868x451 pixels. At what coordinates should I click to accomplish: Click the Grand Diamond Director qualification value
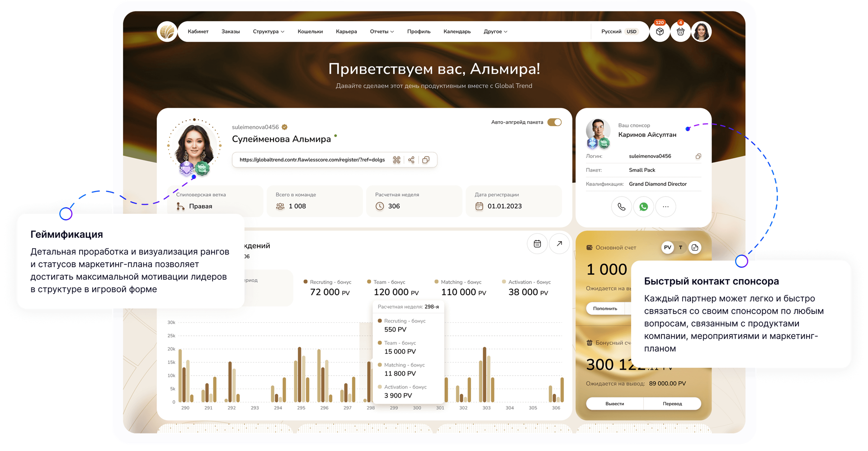pos(658,184)
